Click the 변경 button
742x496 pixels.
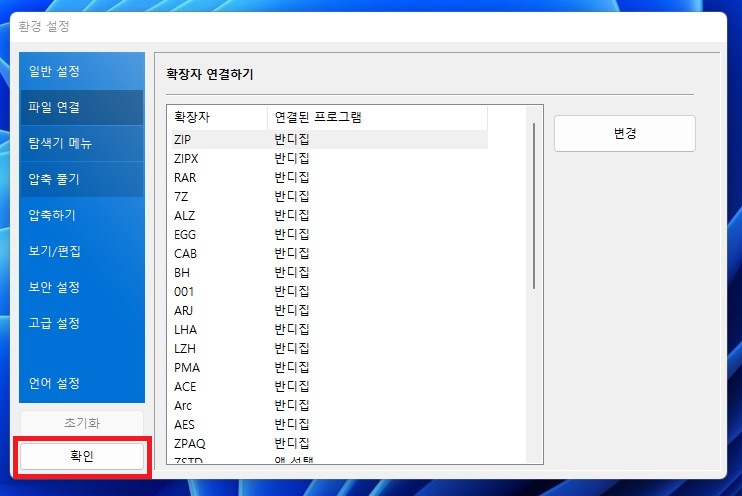(625, 133)
